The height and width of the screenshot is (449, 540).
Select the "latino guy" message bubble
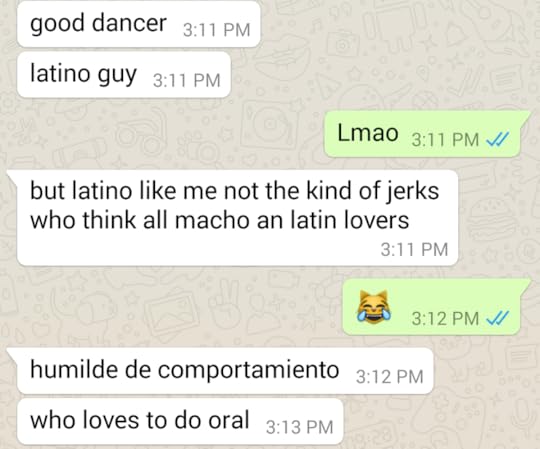124,74
